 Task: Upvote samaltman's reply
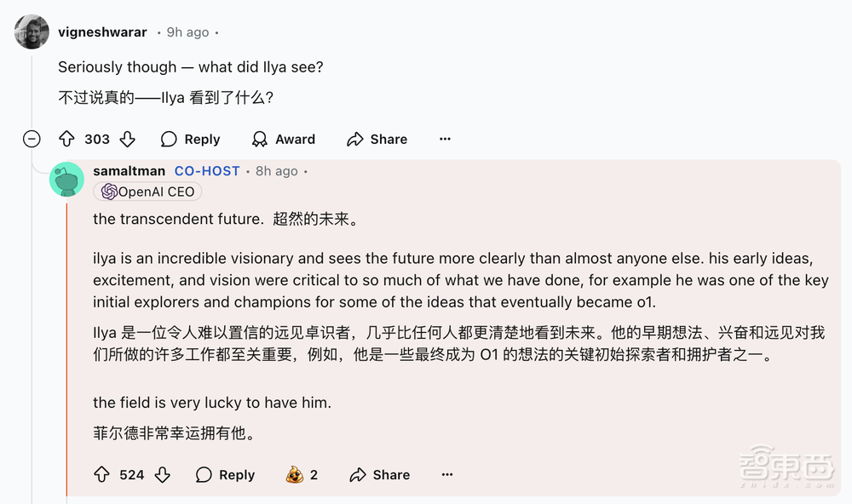tap(103, 475)
